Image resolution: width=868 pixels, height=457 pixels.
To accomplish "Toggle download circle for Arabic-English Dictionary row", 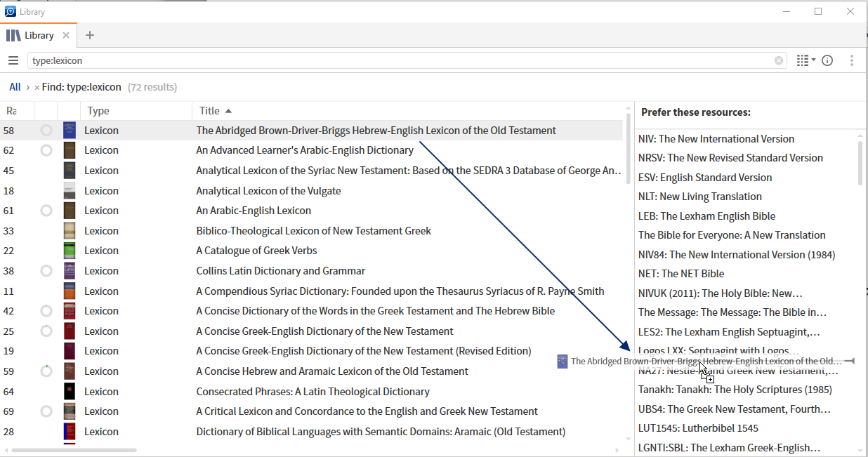I will pyautogui.click(x=46, y=150).
